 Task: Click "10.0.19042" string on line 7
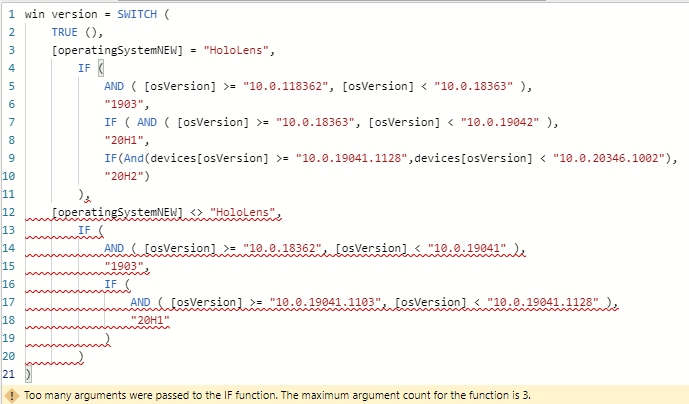coord(500,123)
